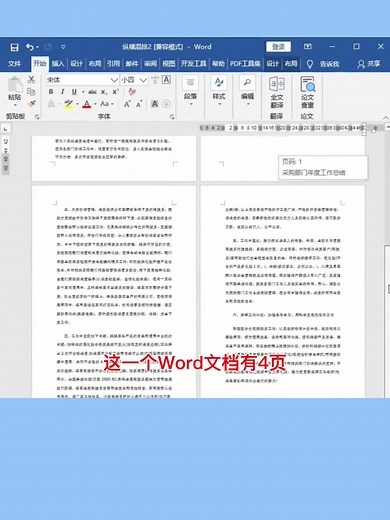The height and width of the screenshot is (520, 390).
Task: Toggle italic formatting
Action: click(62, 92)
